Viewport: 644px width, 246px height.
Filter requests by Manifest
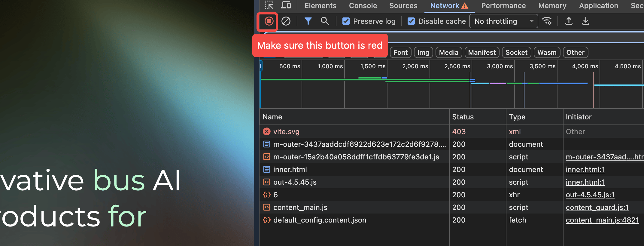click(x=482, y=52)
